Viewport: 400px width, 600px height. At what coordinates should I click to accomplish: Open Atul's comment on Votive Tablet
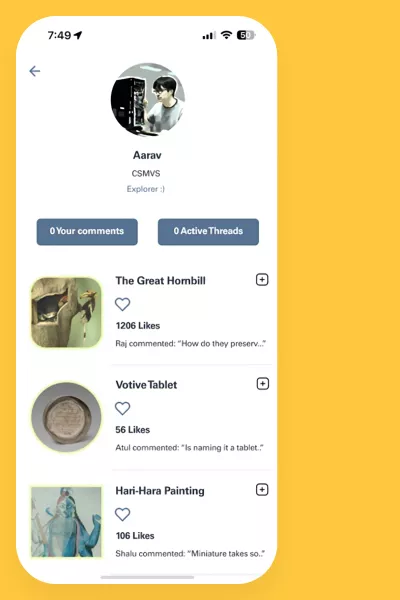pyautogui.click(x=189, y=448)
